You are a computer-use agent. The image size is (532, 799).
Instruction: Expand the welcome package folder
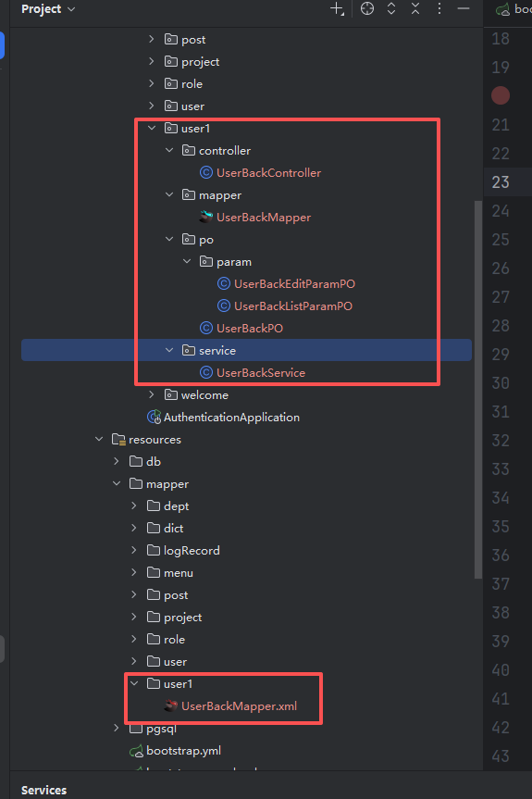tap(152, 395)
